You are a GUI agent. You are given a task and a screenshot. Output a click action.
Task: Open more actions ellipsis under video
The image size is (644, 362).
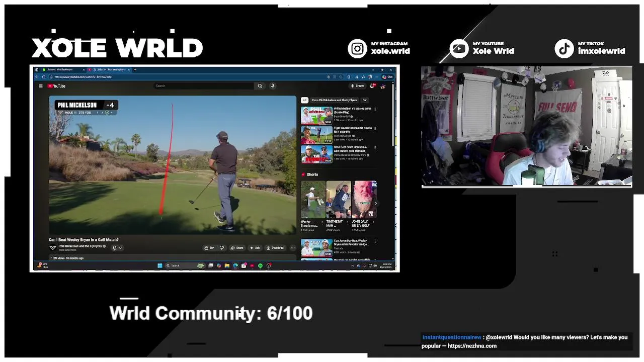293,248
